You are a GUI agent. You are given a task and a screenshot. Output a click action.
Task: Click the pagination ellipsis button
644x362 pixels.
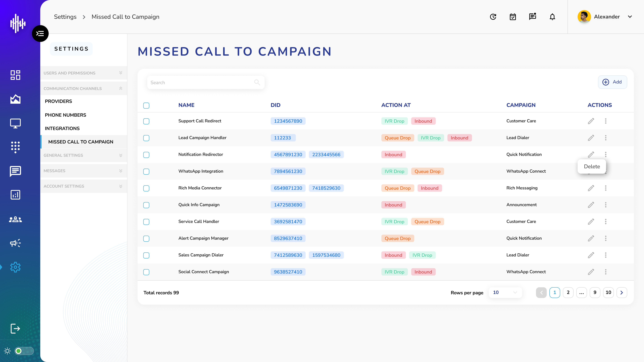(582, 292)
